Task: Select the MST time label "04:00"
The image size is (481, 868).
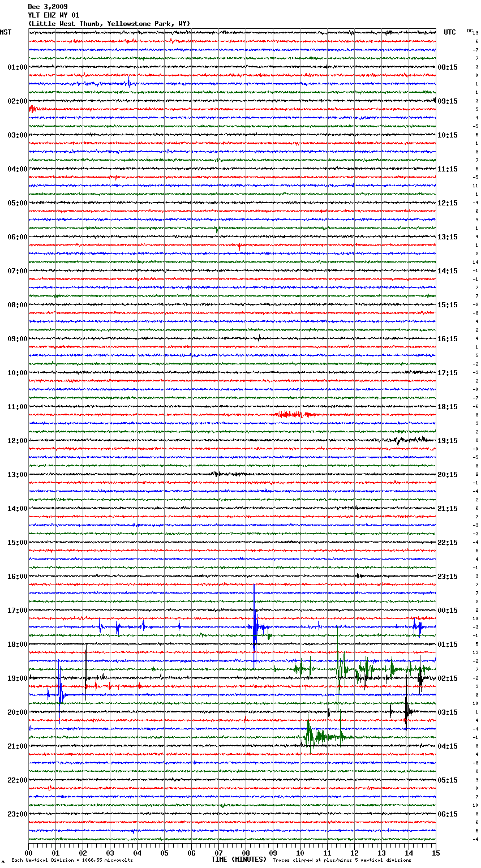Action: point(18,169)
